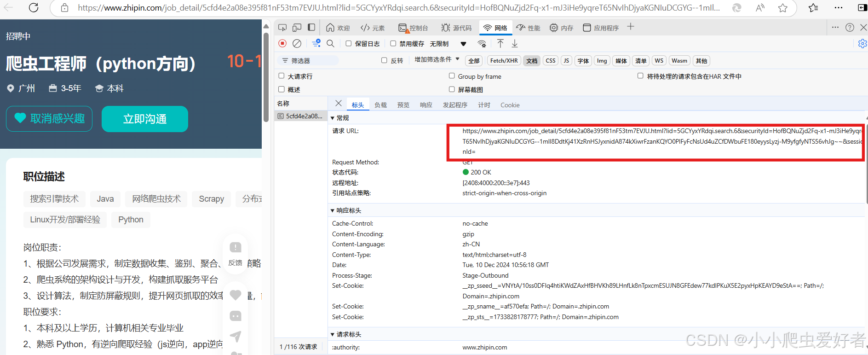Toggle the network filter funnel icon

tap(316, 43)
